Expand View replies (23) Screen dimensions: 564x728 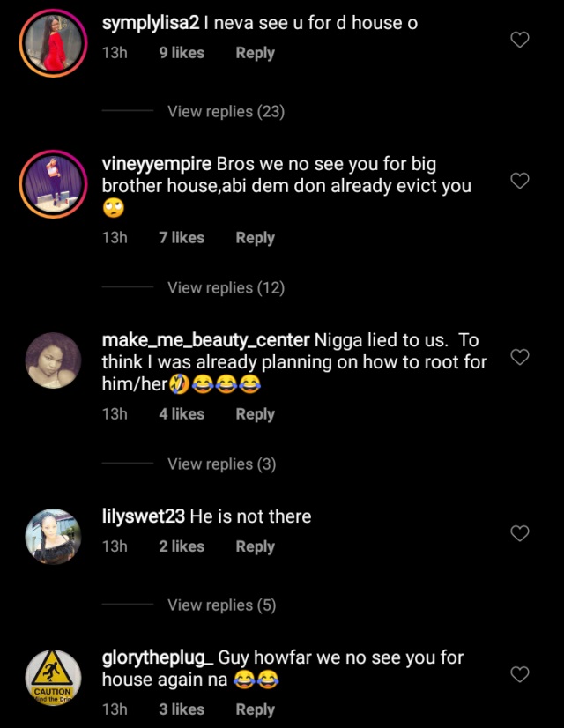click(226, 112)
